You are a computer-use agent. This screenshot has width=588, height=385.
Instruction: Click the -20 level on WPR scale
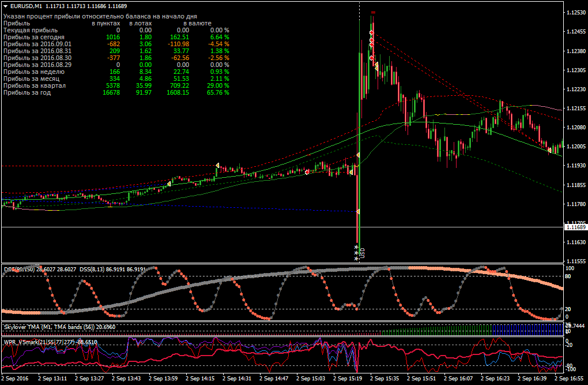coord(569,345)
